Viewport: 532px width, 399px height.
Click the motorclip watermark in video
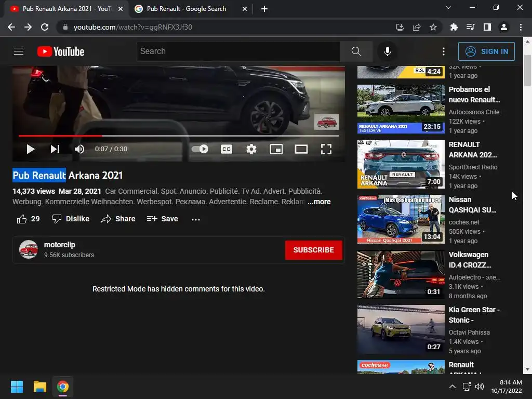(326, 122)
